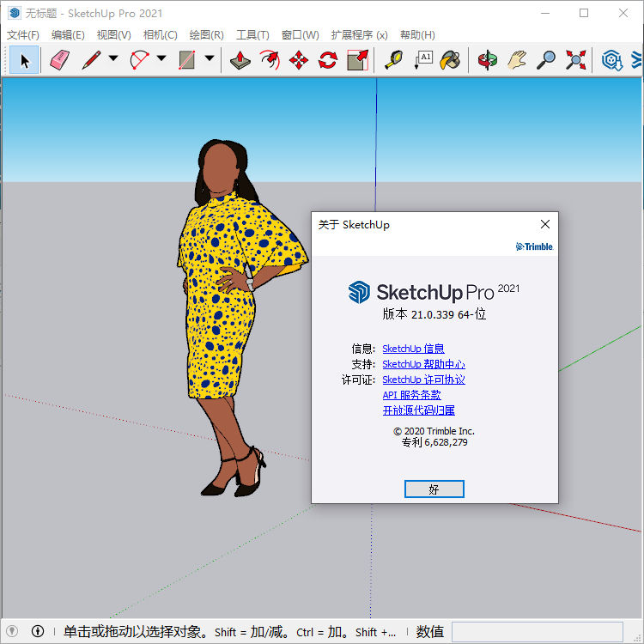
Task: Click the Zoom Extents tool
Action: click(x=575, y=60)
